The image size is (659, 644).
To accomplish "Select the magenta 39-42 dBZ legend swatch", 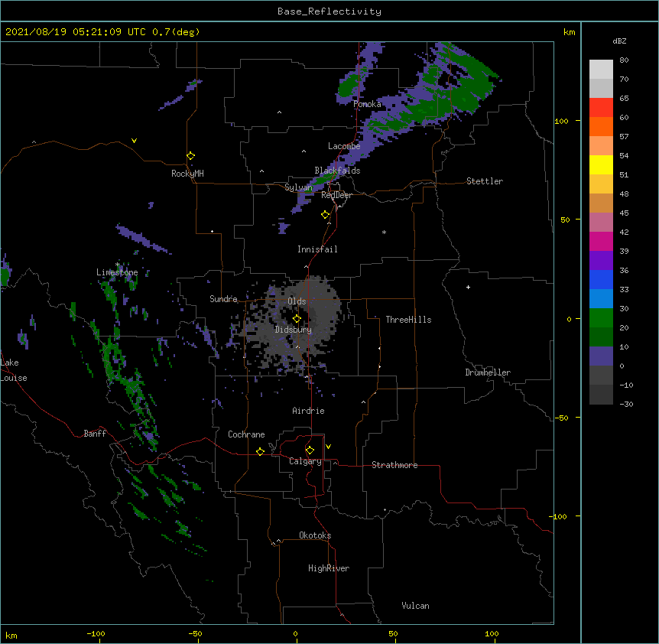I will click(601, 241).
